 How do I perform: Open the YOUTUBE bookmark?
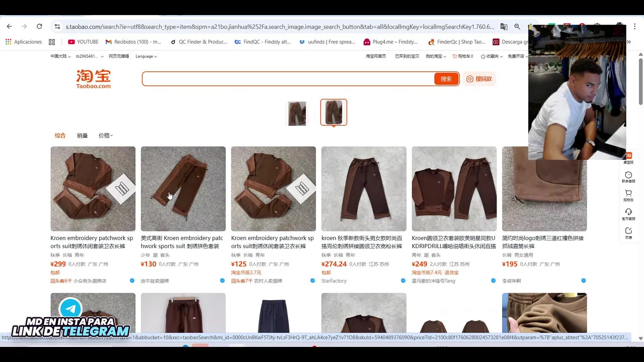tap(83, 42)
